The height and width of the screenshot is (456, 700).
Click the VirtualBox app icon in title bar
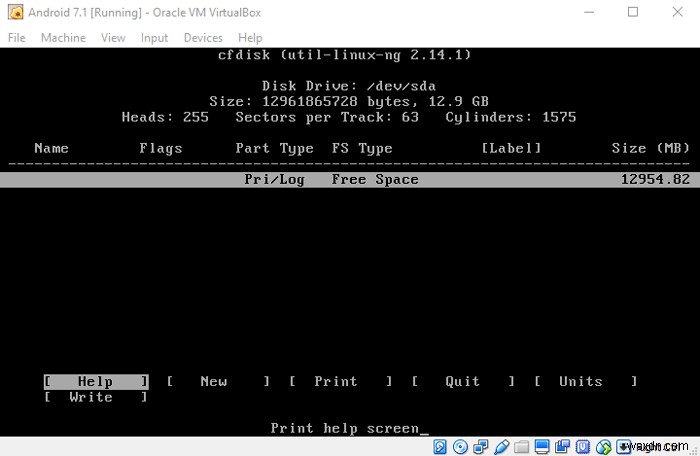[16, 12]
